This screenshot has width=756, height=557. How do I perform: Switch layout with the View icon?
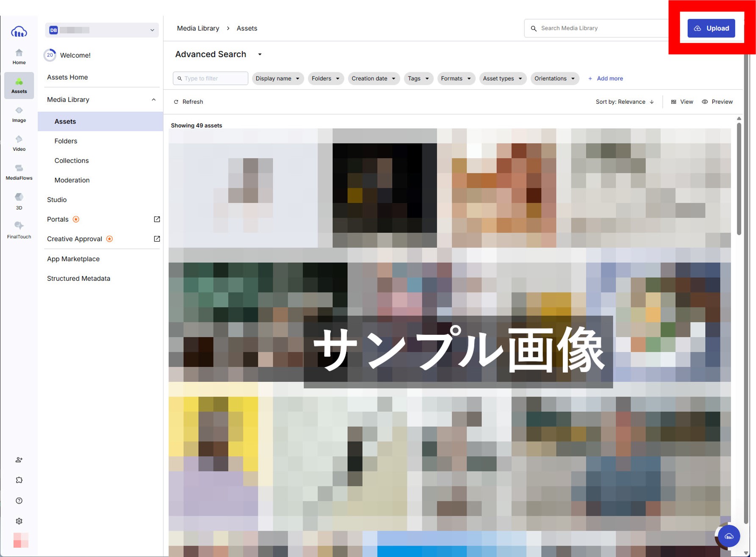682,102
